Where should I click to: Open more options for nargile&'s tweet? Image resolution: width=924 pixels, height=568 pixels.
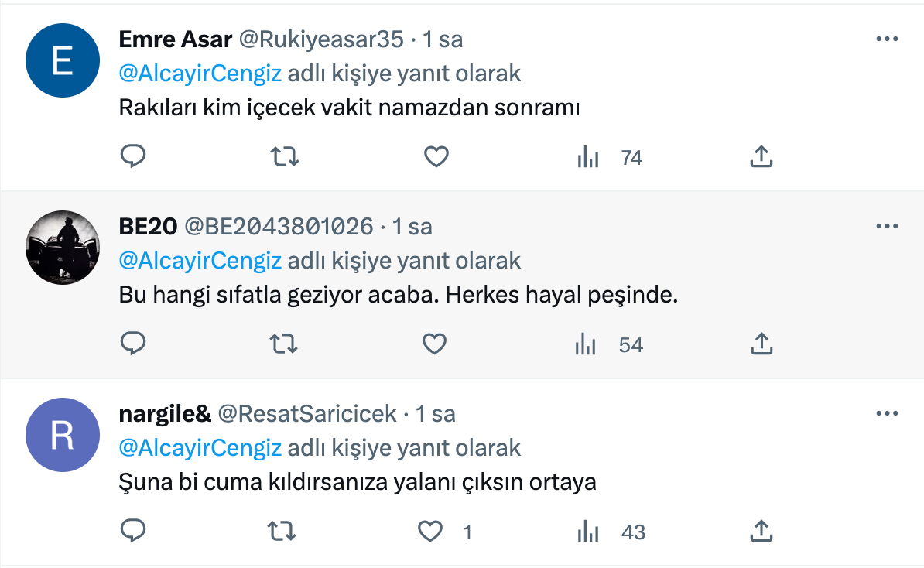(887, 414)
